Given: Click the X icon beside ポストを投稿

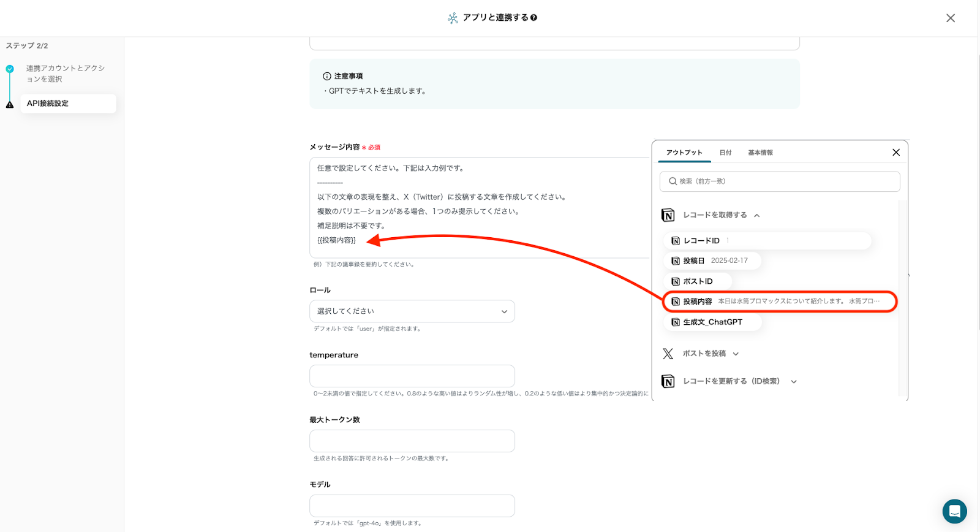Looking at the screenshot, I should click(x=668, y=354).
